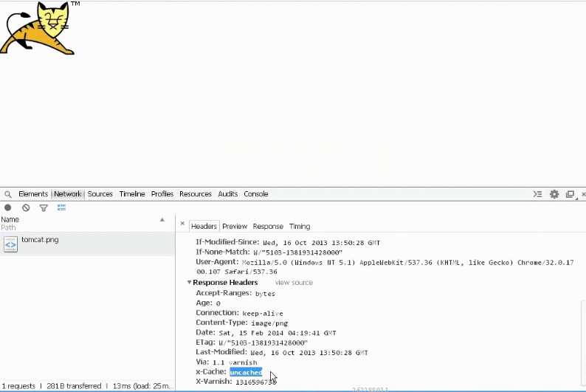The width and height of the screenshot is (586, 392).
Task: Click the tomcat.png file type icon
Action: (10, 244)
